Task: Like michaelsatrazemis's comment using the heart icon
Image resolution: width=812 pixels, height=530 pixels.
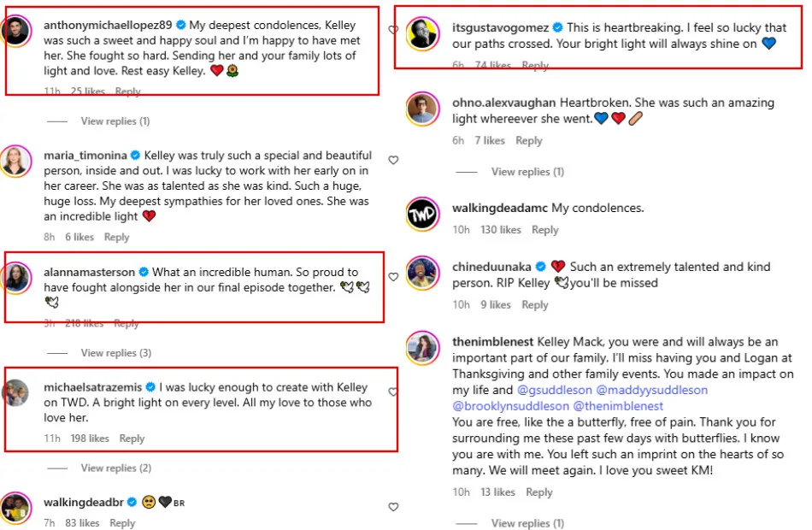Action: 393,392
